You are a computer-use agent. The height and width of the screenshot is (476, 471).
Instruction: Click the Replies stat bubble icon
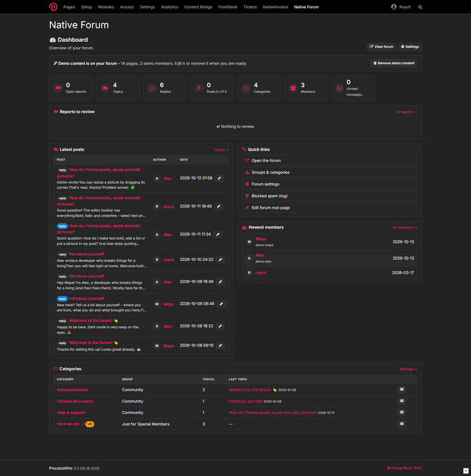click(152, 88)
